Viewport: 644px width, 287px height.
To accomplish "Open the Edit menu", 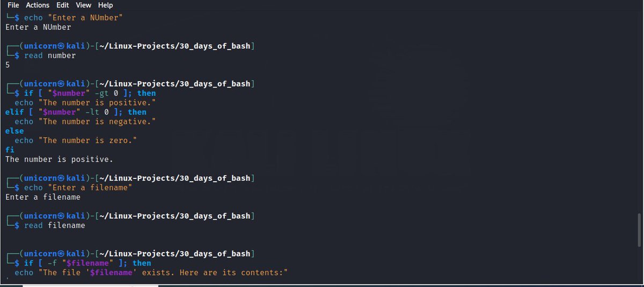I will (x=62, y=5).
